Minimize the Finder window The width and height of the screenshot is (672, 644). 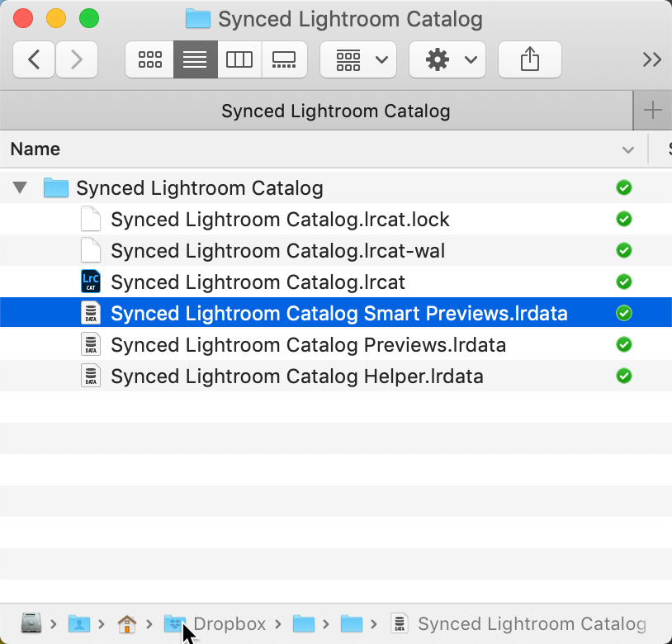[56, 18]
